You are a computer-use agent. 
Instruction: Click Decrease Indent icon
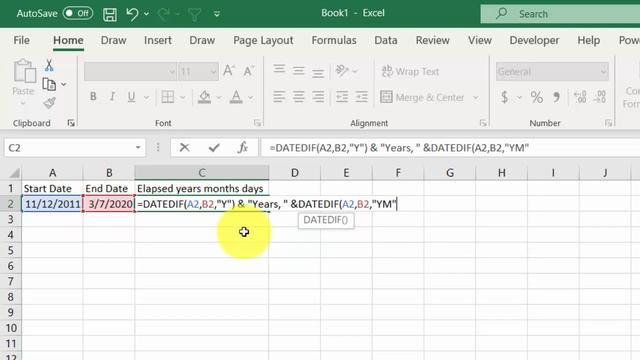[x=342, y=97]
